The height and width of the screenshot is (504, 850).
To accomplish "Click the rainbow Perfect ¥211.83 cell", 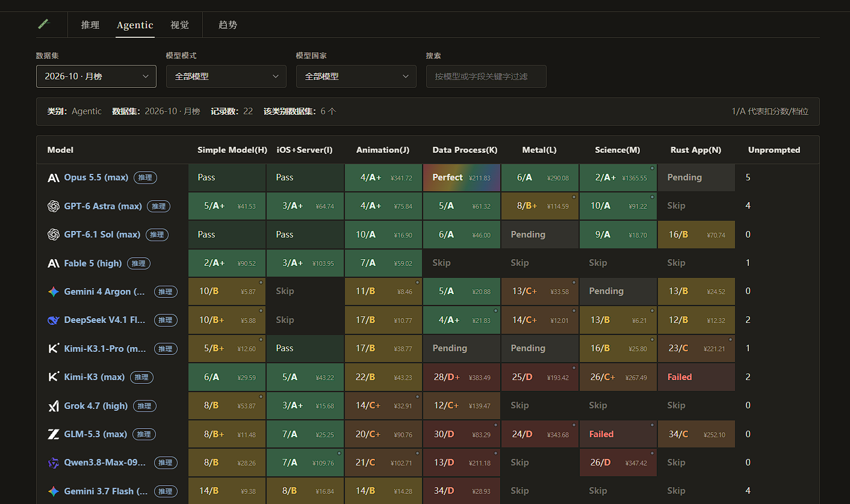I will point(462,177).
